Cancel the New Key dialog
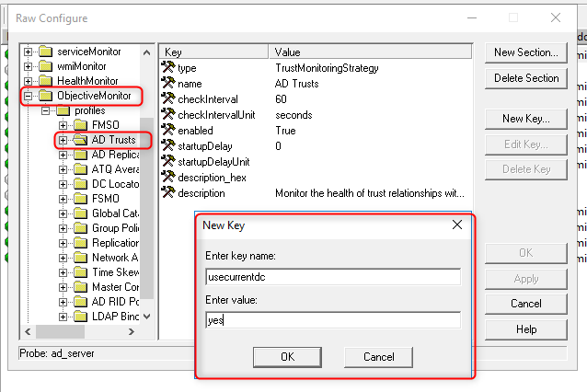Screen dimensions: 587x392 [x=378, y=356]
